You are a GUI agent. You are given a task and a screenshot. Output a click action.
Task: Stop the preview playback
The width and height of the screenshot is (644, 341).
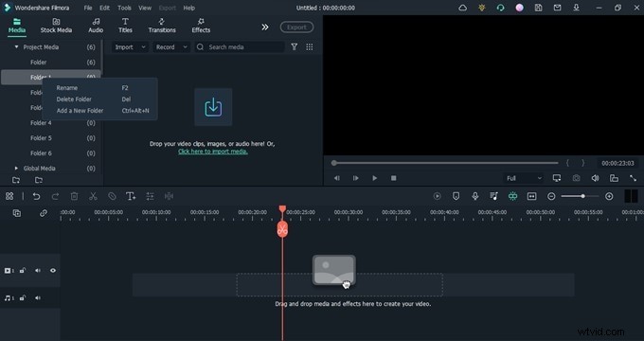pos(393,178)
